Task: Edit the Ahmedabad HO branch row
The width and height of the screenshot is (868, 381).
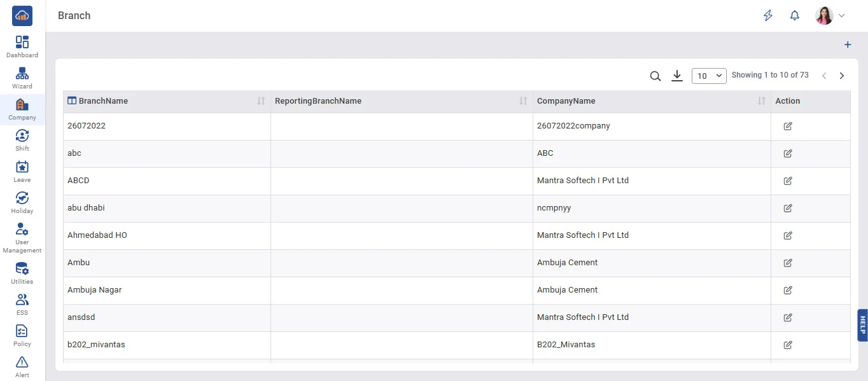Action: click(x=788, y=235)
